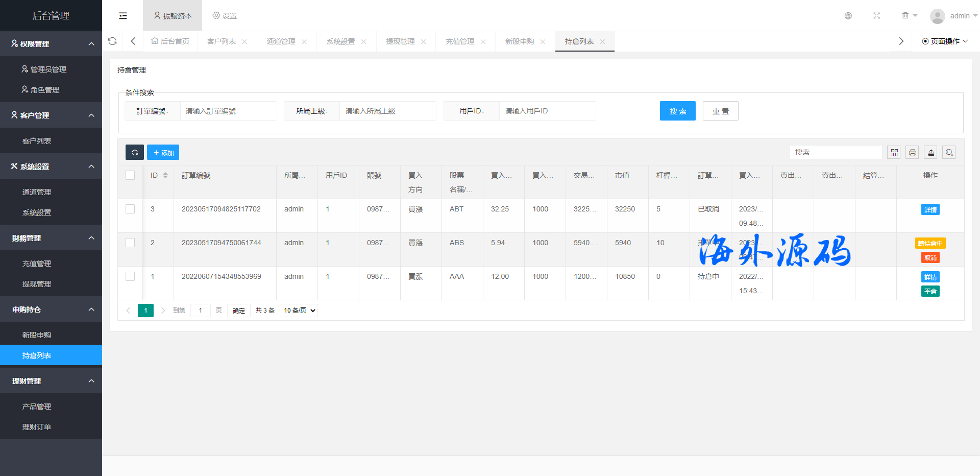
Task: Click the globe language icon
Action: point(848,16)
